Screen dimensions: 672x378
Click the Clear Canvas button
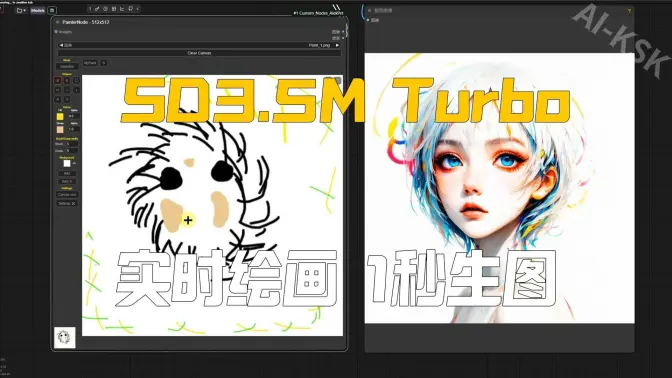tap(199, 53)
